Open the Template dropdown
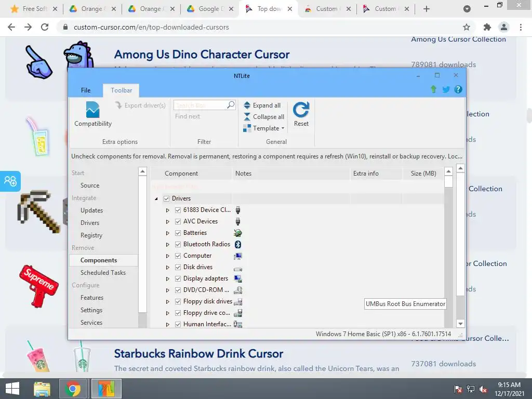 [x=264, y=128]
